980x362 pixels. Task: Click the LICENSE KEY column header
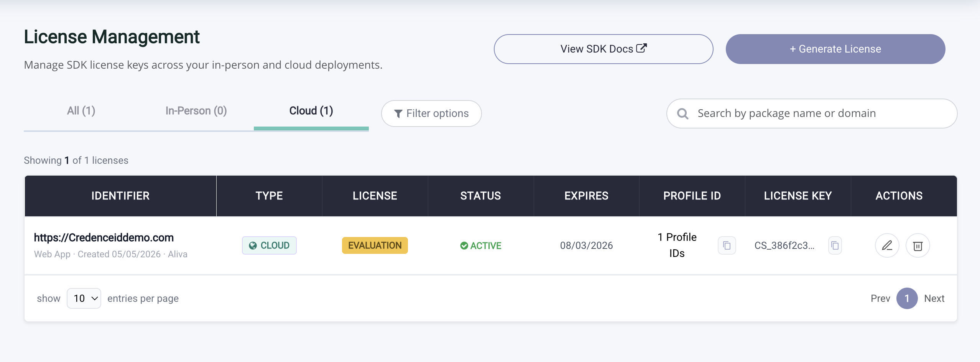click(798, 196)
